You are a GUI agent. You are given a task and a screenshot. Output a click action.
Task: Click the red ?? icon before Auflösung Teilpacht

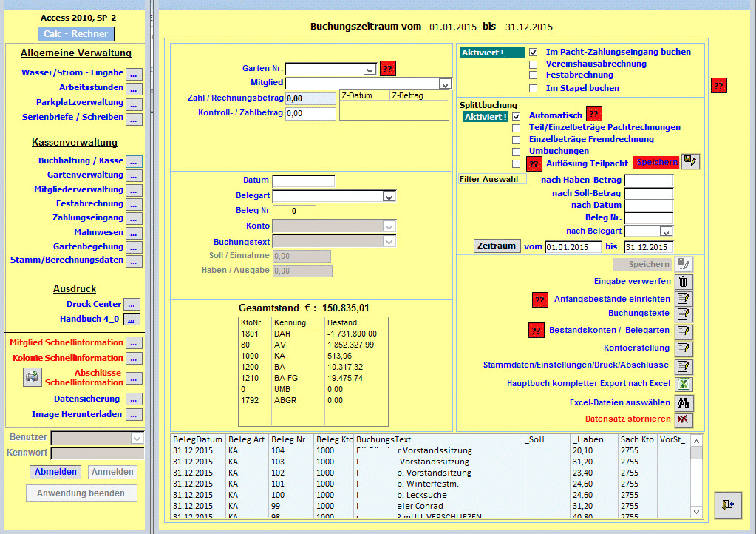click(x=534, y=164)
